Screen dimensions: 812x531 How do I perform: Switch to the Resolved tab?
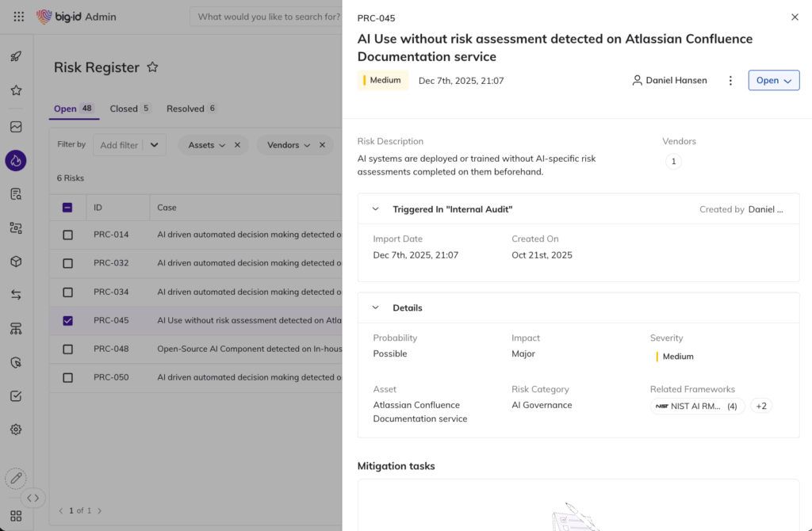coord(185,109)
